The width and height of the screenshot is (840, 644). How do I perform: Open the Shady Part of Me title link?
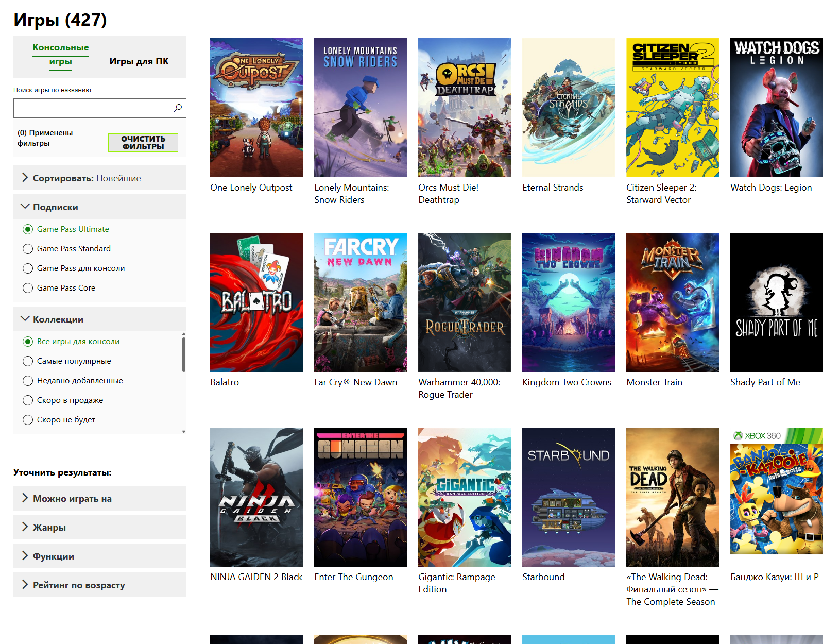pyautogui.click(x=765, y=382)
